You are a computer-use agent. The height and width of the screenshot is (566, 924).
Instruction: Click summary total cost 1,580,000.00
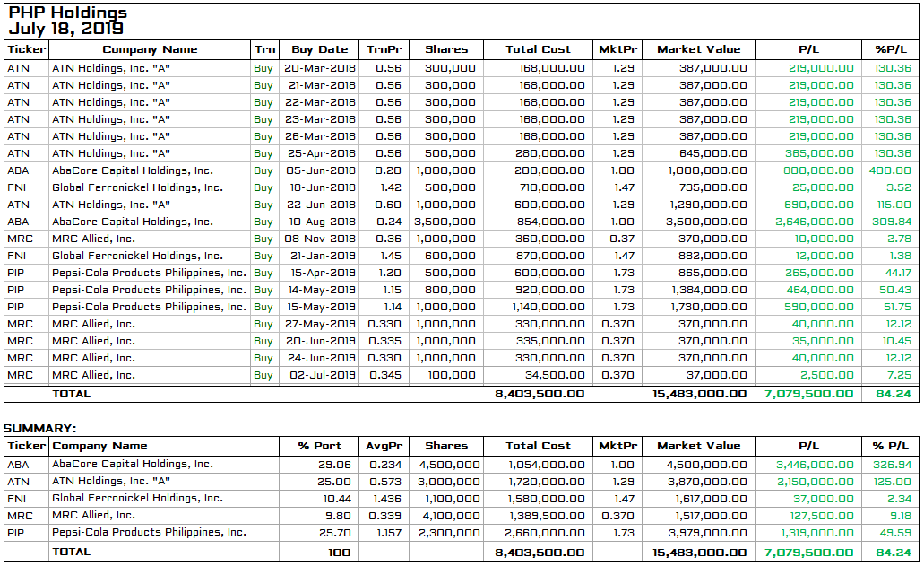pyautogui.click(x=547, y=500)
